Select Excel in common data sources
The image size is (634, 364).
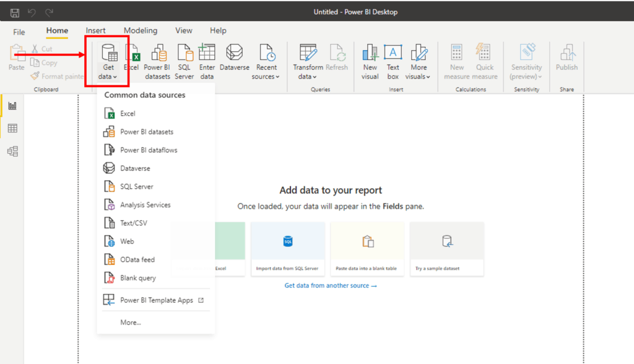click(155, 114)
